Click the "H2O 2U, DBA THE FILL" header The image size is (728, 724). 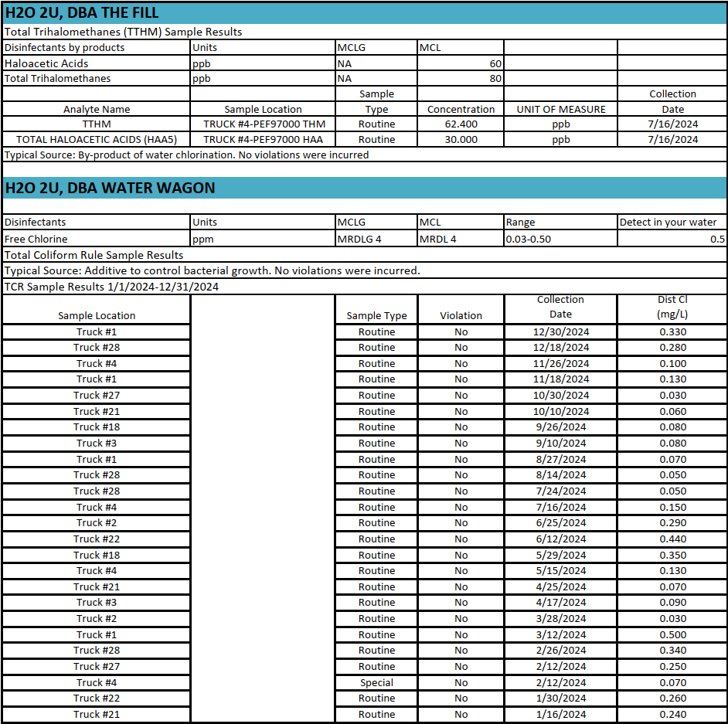tap(82, 13)
